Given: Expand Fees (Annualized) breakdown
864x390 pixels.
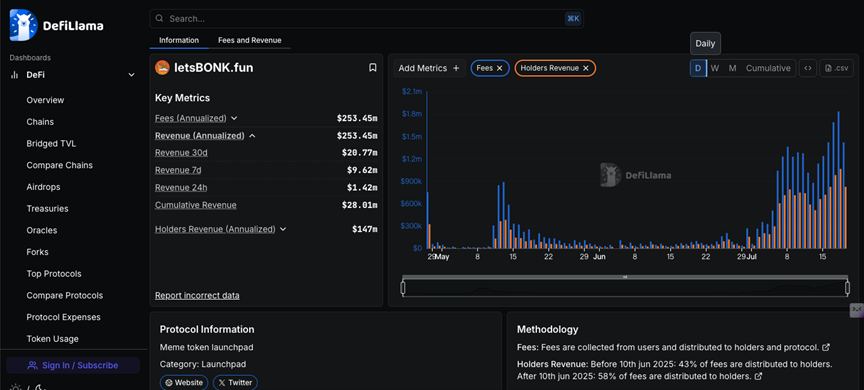Looking at the screenshot, I should 234,118.
